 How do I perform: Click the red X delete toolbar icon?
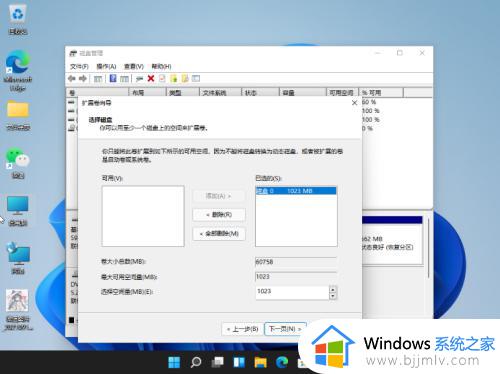(x=151, y=79)
